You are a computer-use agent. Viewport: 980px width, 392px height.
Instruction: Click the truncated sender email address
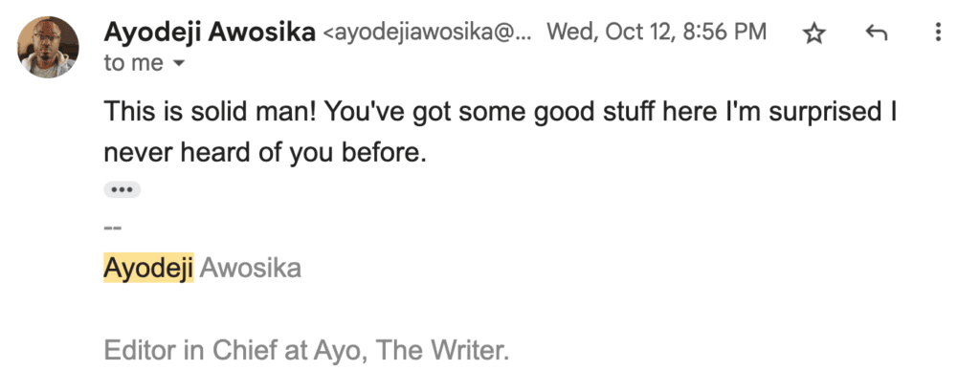click(428, 33)
